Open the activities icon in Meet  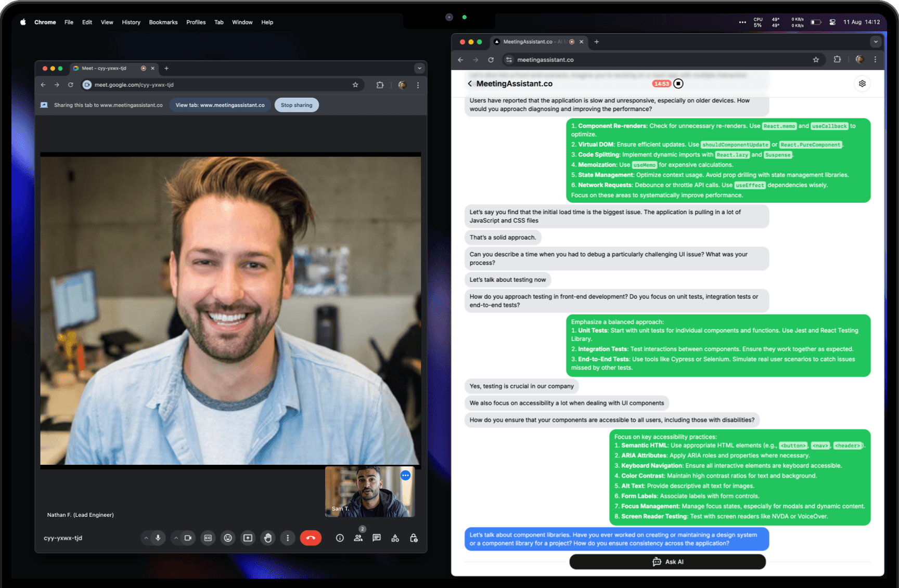pyautogui.click(x=395, y=538)
